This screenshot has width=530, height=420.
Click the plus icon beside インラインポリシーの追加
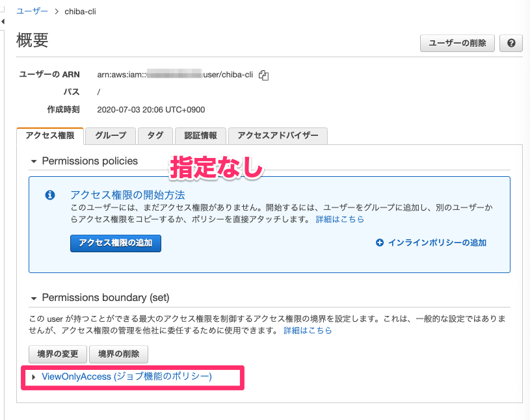coord(380,243)
